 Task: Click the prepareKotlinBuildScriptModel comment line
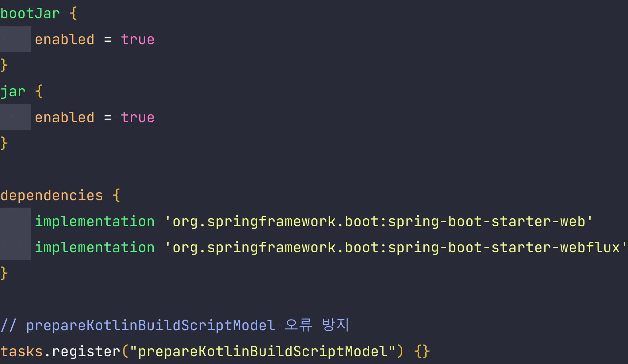175,325
